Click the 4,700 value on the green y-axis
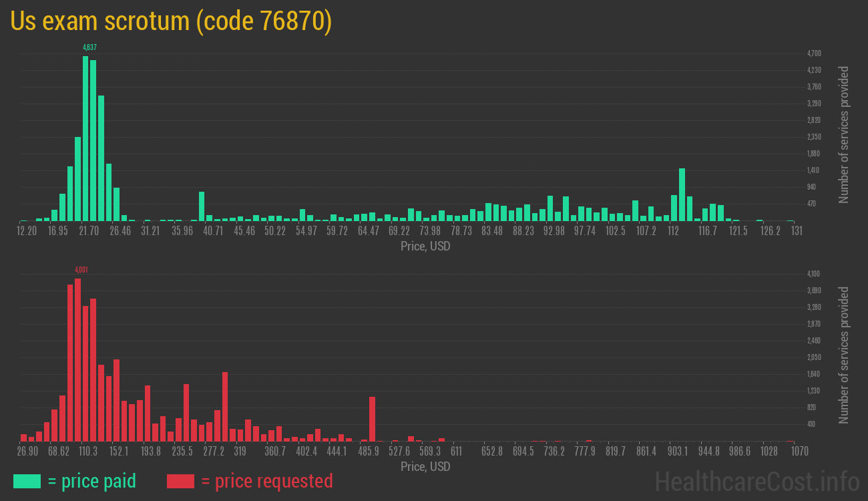This screenshot has width=868, height=501. 814,53
